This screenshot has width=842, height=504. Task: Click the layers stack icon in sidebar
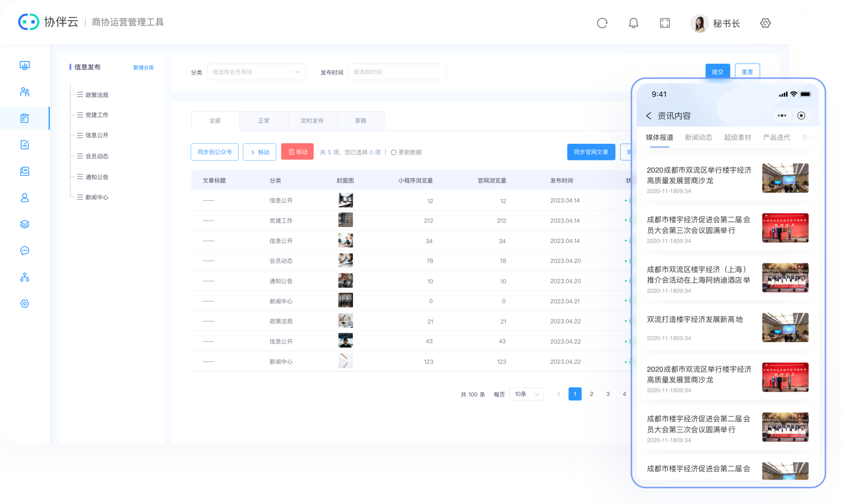[x=25, y=224]
